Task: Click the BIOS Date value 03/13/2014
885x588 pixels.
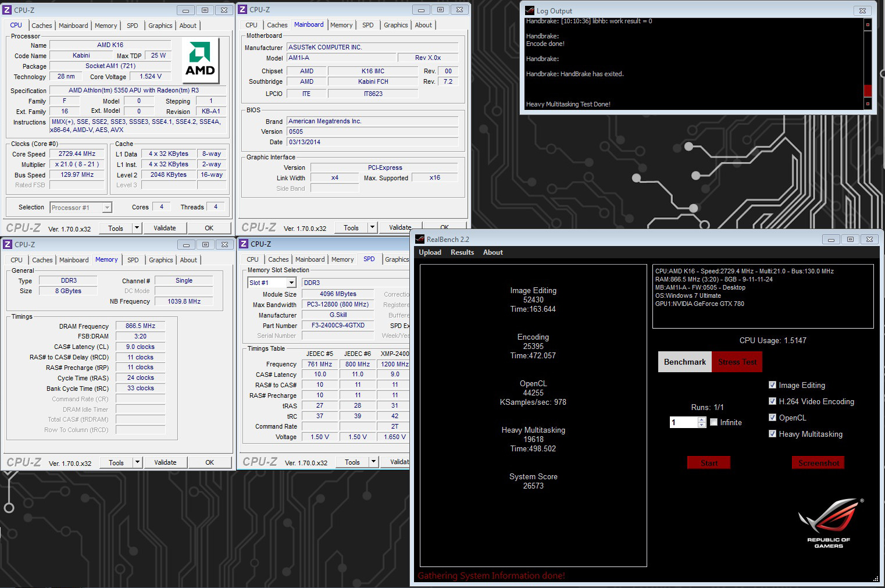Action: [373, 142]
